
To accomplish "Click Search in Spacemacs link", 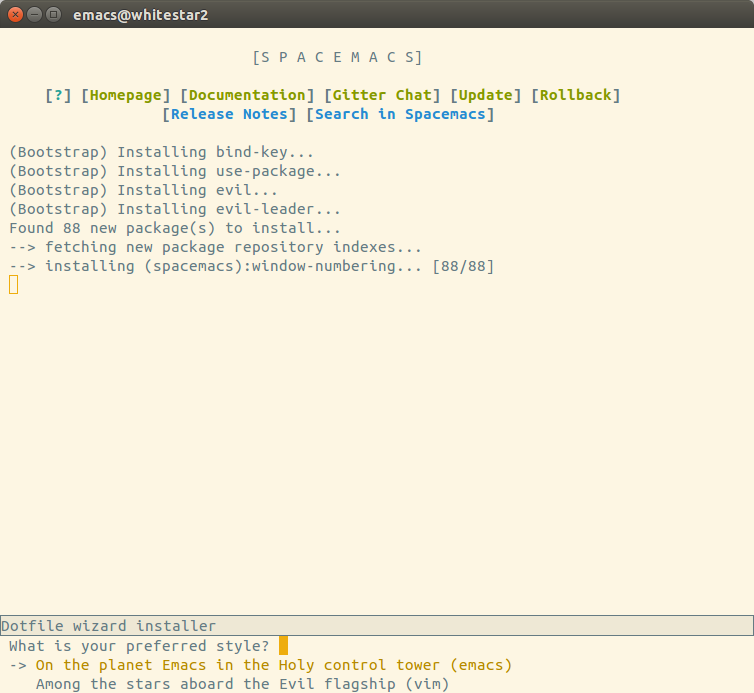I will point(400,114).
